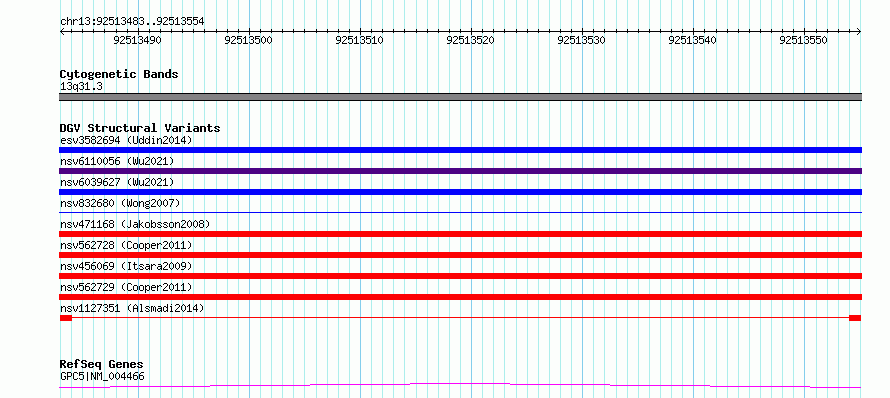This screenshot has height=398, width=890.
Task: Click the ruler's left arrow end
Action: click(62, 31)
